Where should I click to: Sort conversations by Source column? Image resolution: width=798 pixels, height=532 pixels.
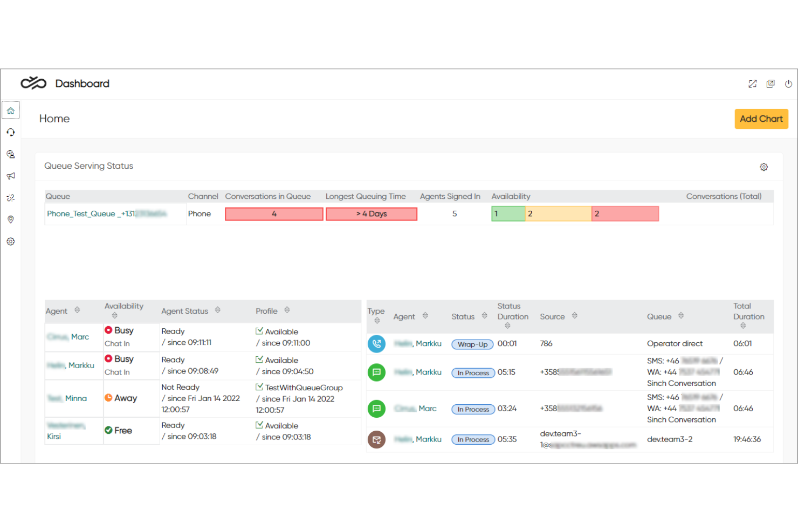[x=575, y=316]
